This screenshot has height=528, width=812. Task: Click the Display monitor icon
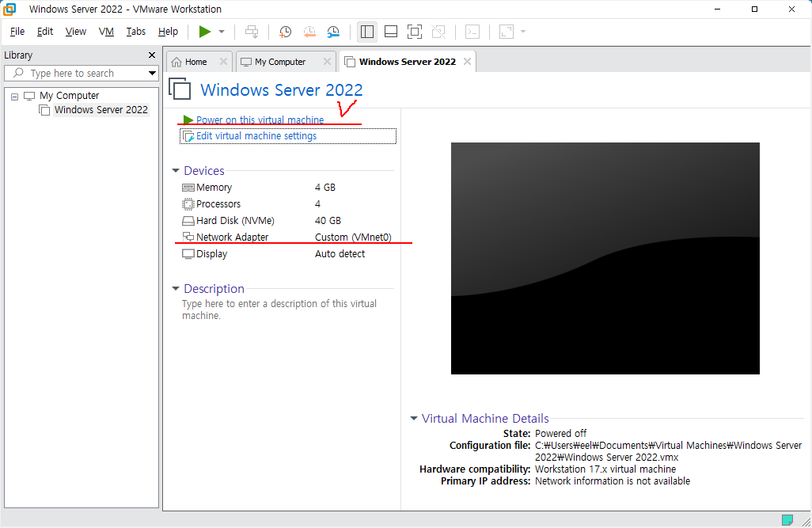coord(188,254)
